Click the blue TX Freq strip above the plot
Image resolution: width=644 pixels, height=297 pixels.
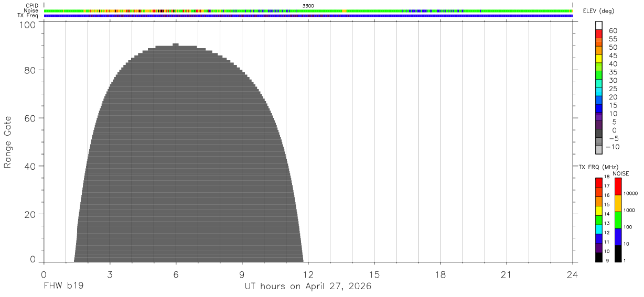(308, 16)
